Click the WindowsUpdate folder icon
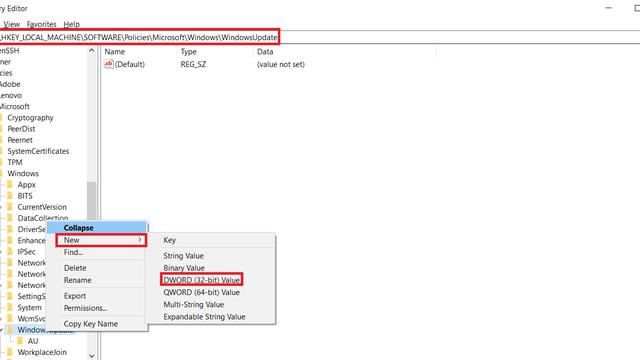 tap(10, 330)
